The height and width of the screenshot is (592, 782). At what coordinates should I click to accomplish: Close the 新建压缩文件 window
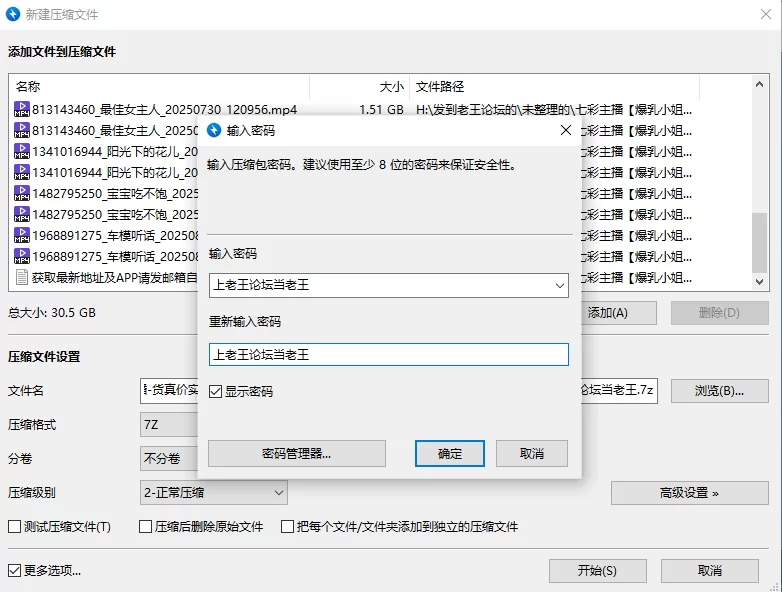[766, 14]
